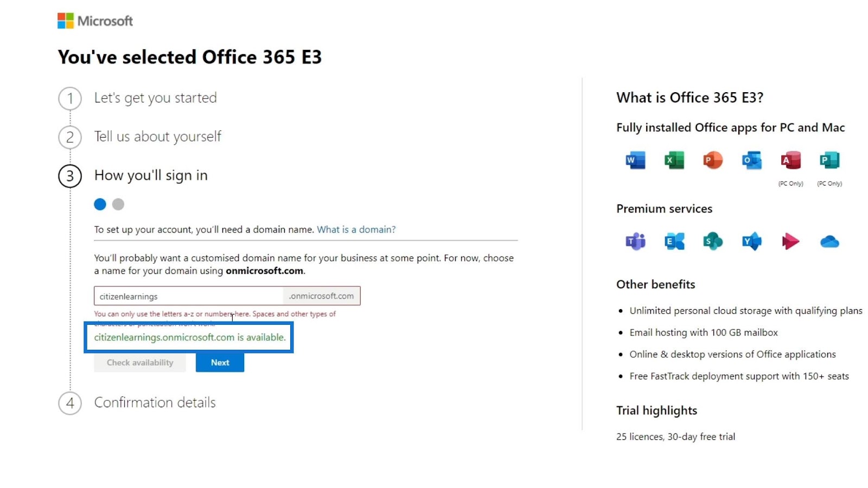Click the OneDrive cloud icon

(829, 241)
